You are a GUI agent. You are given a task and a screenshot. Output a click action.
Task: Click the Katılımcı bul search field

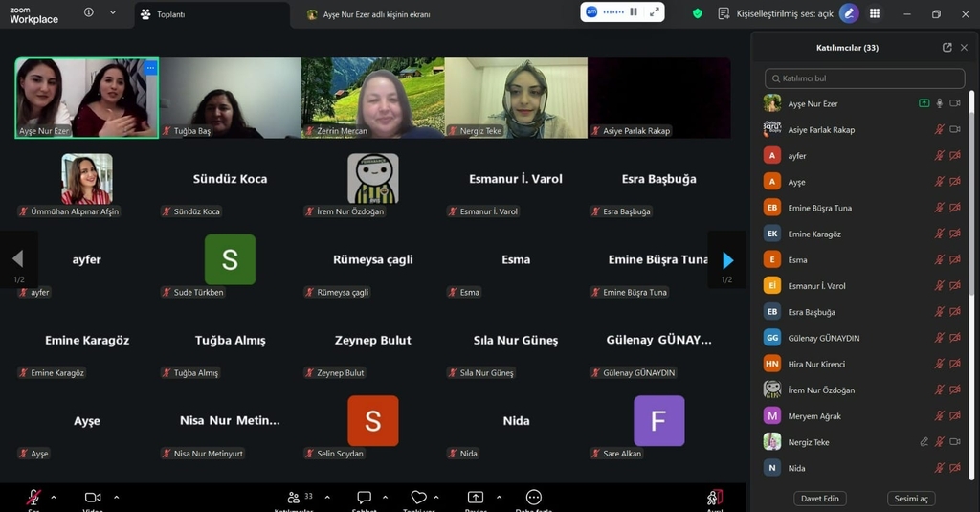pos(865,78)
